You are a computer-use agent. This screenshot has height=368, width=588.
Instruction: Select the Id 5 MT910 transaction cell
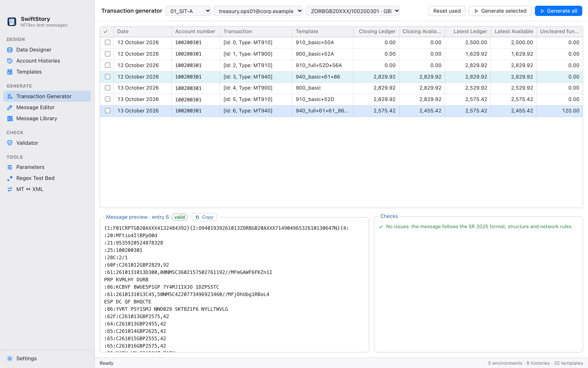point(256,99)
